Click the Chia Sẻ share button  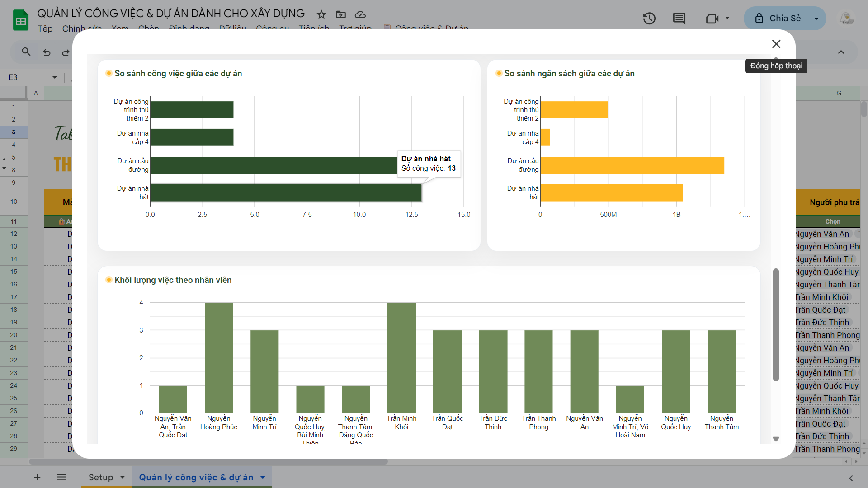coord(778,19)
